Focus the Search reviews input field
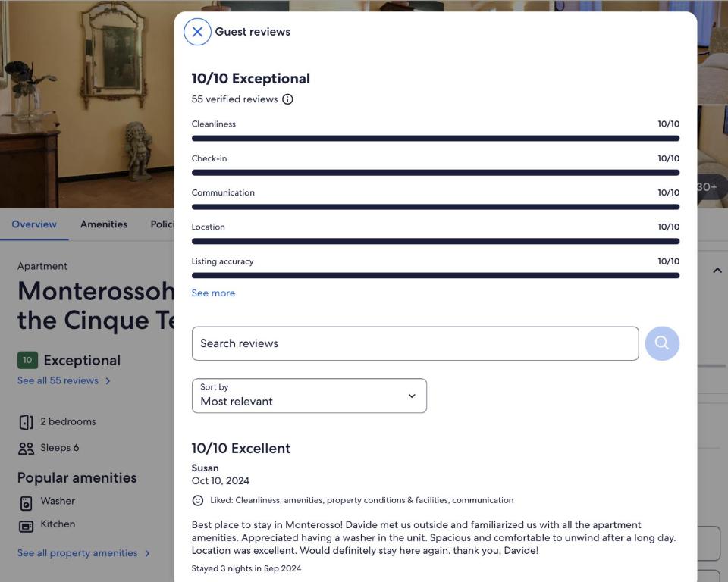Viewport: 728px width, 582px height. click(x=415, y=343)
